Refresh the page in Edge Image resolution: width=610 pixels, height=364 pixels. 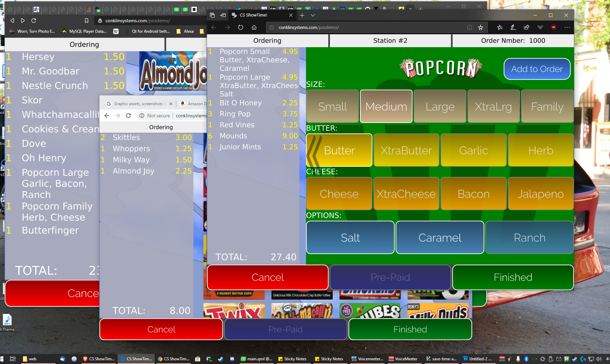pyautogui.click(x=240, y=27)
